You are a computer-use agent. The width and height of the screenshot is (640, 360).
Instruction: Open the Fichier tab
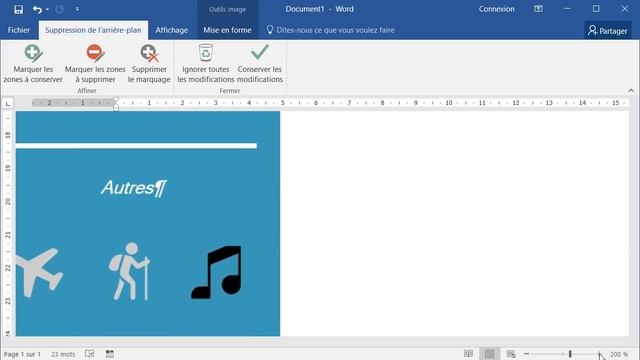pyautogui.click(x=19, y=30)
